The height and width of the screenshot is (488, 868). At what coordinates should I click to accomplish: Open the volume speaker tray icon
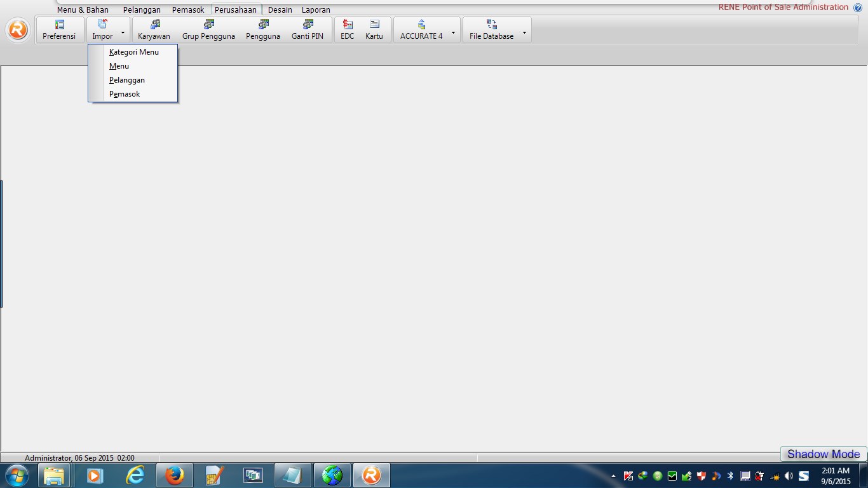[789, 476]
